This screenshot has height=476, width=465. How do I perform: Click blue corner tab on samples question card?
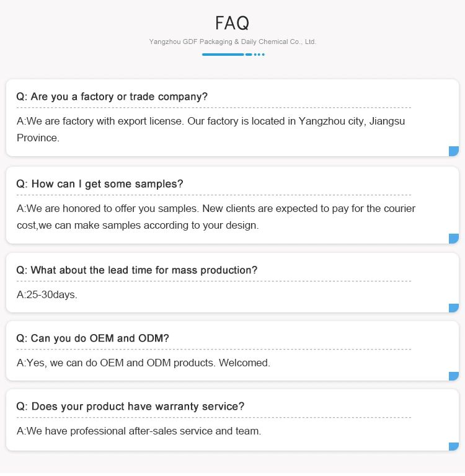[x=454, y=239]
